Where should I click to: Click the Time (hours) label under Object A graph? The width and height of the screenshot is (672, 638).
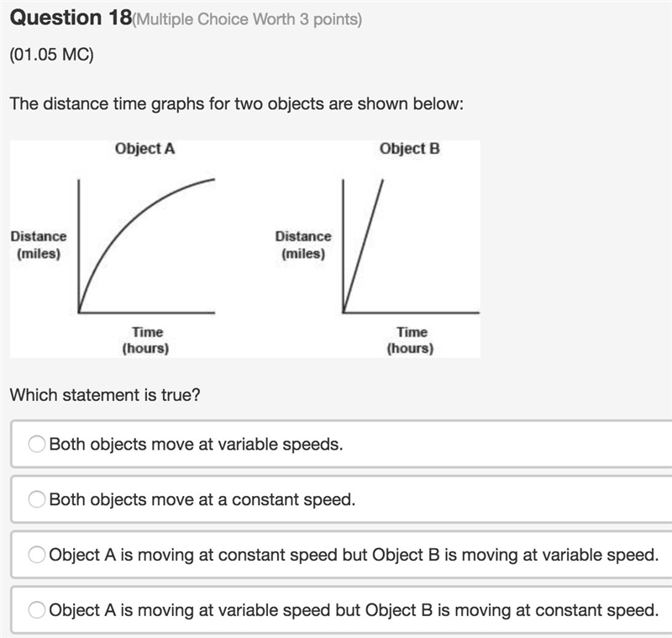pos(145,340)
